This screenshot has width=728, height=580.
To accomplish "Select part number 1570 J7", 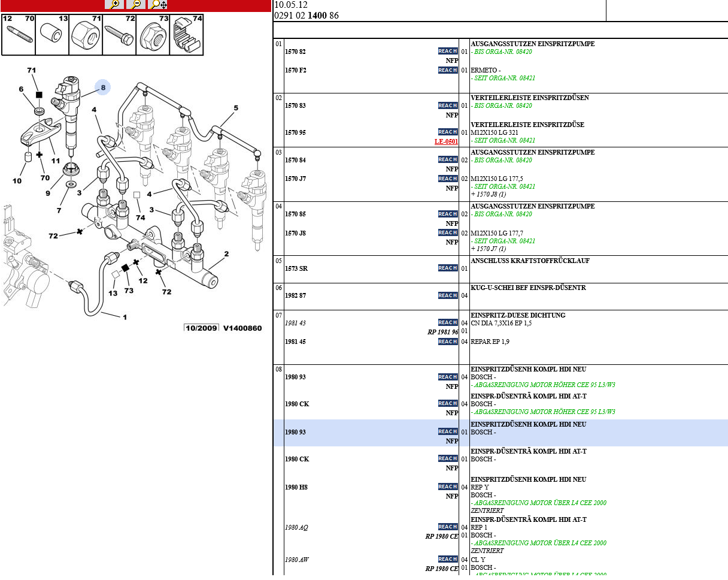I will pyautogui.click(x=295, y=179).
